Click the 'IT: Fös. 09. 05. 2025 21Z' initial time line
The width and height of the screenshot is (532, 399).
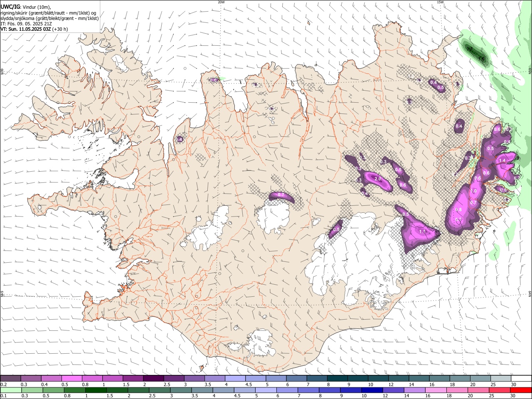(x=26, y=24)
